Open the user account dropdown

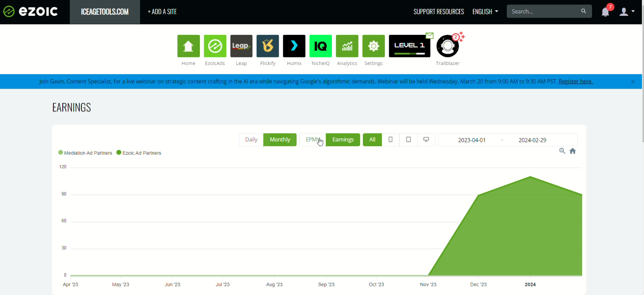coord(627,11)
